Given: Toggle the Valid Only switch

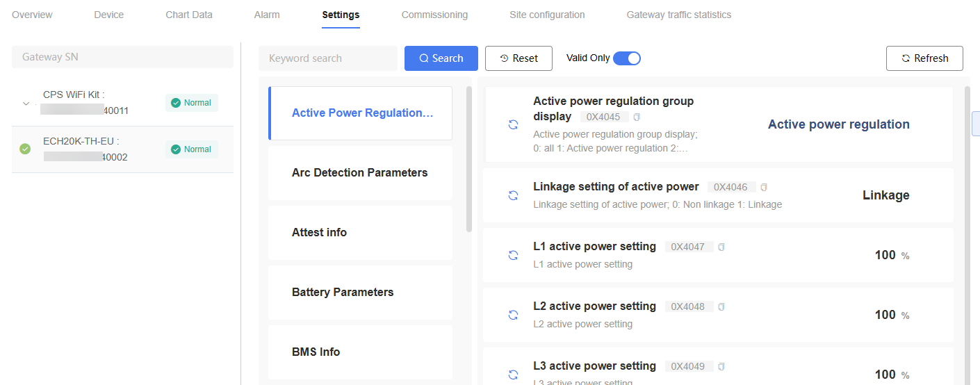Looking at the screenshot, I should (x=626, y=58).
